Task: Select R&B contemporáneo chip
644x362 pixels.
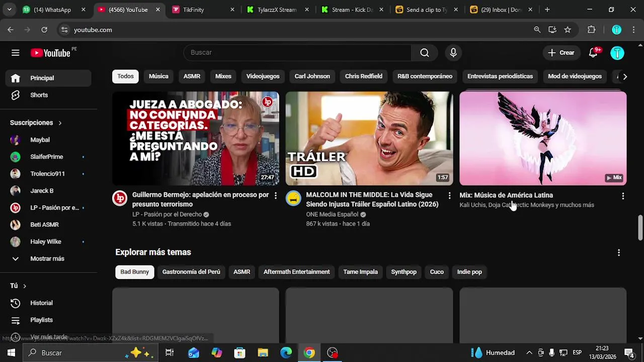Action: click(x=425, y=76)
